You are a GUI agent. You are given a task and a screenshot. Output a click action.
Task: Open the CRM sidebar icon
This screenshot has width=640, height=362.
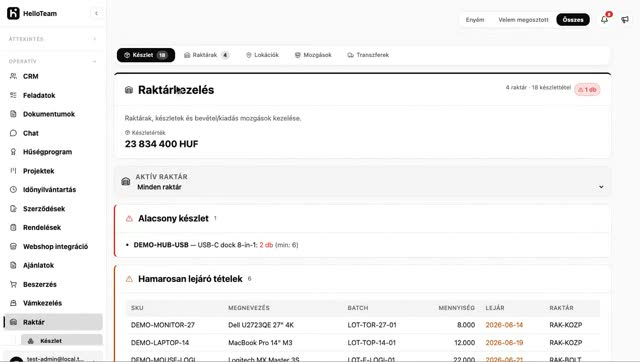[x=13, y=76]
